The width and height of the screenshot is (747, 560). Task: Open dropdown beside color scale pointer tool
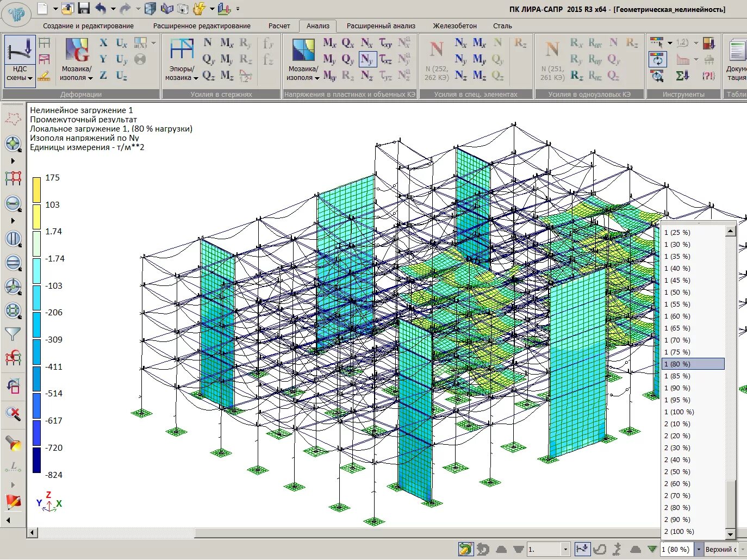(x=670, y=43)
